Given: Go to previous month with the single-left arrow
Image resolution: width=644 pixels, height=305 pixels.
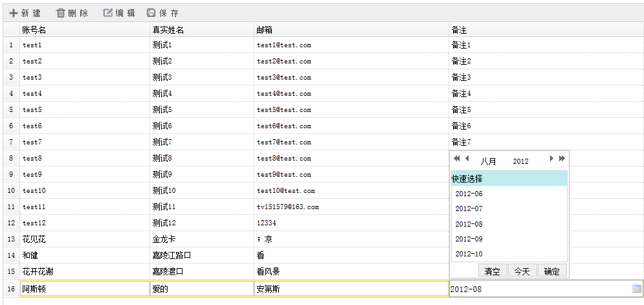Looking at the screenshot, I should coord(467,158).
